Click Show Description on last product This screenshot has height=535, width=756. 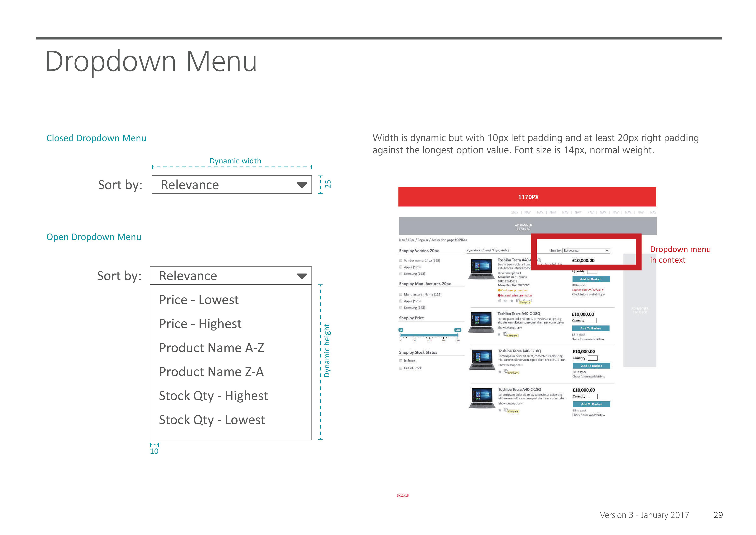coord(510,404)
